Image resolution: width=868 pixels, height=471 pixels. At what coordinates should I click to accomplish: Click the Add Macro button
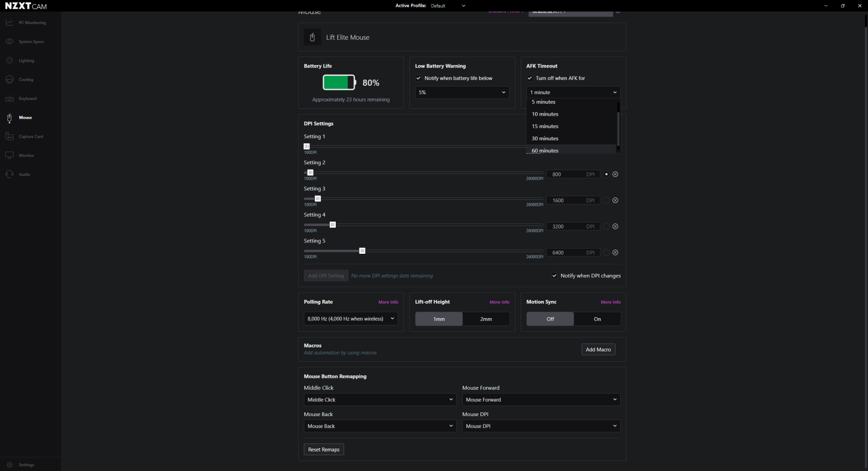pos(598,350)
